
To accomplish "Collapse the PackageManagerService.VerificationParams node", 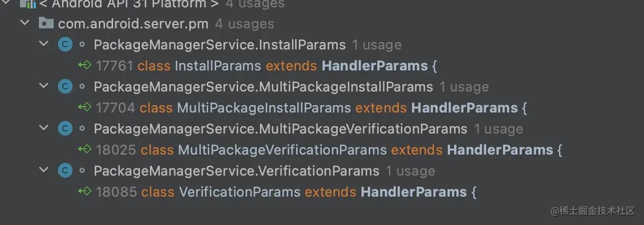I will click(44, 171).
